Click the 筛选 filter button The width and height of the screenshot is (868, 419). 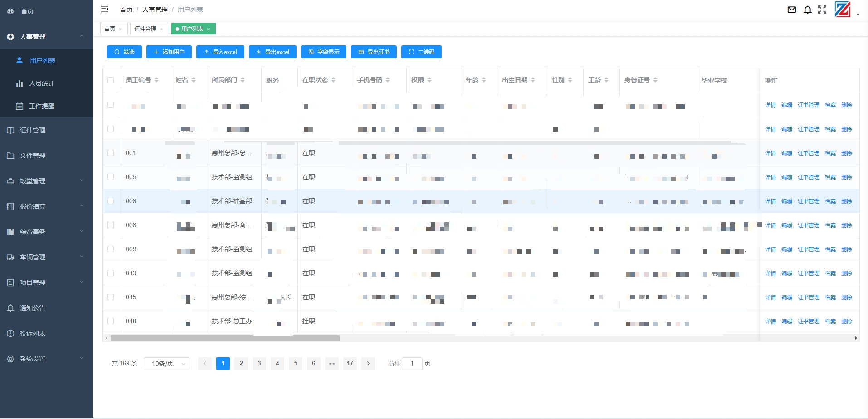tap(124, 52)
